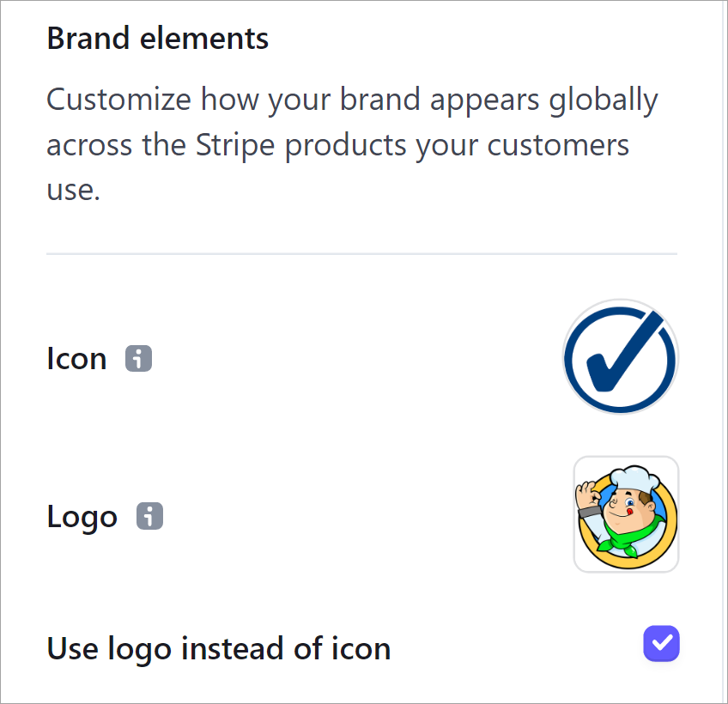Click the horizontal divider below the description
728x704 pixels.
pyautogui.click(x=361, y=254)
